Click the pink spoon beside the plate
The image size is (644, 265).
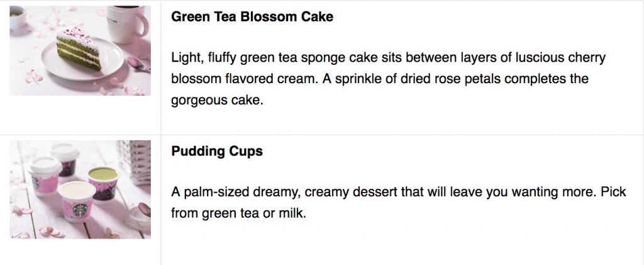pyautogui.click(x=135, y=62)
